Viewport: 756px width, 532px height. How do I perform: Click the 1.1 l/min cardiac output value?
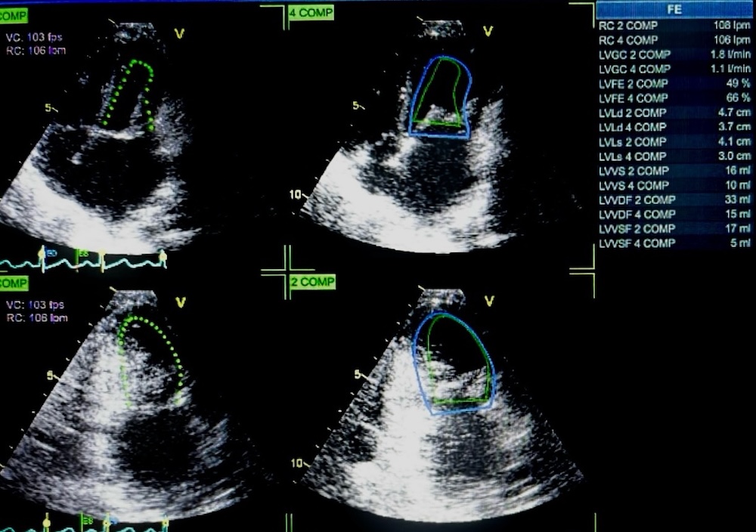point(730,69)
